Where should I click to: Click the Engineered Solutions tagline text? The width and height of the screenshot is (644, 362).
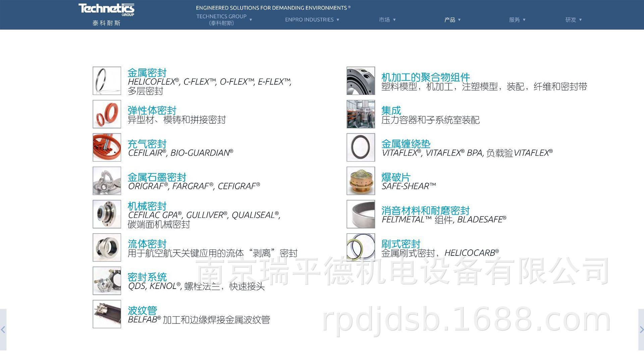click(x=273, y=8)
